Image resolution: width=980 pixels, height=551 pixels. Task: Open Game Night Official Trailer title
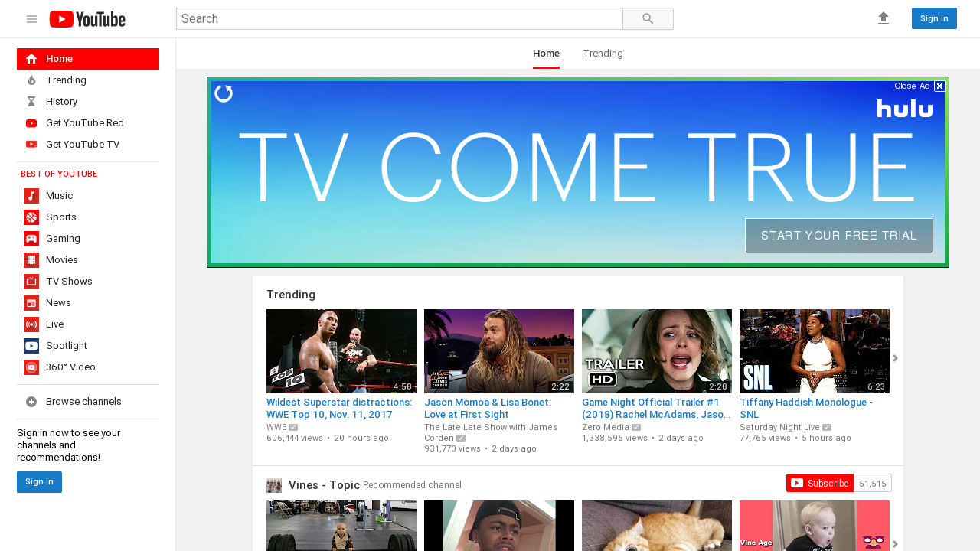coord(656,409)
